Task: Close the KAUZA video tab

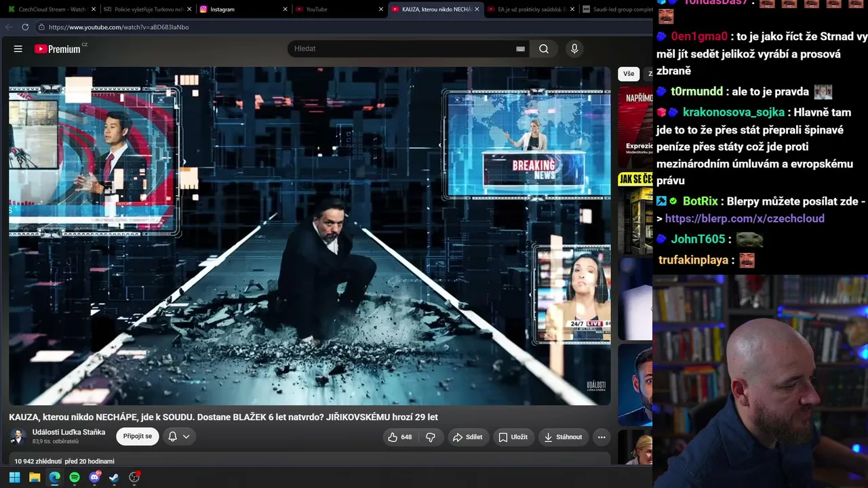Action: 477,9
